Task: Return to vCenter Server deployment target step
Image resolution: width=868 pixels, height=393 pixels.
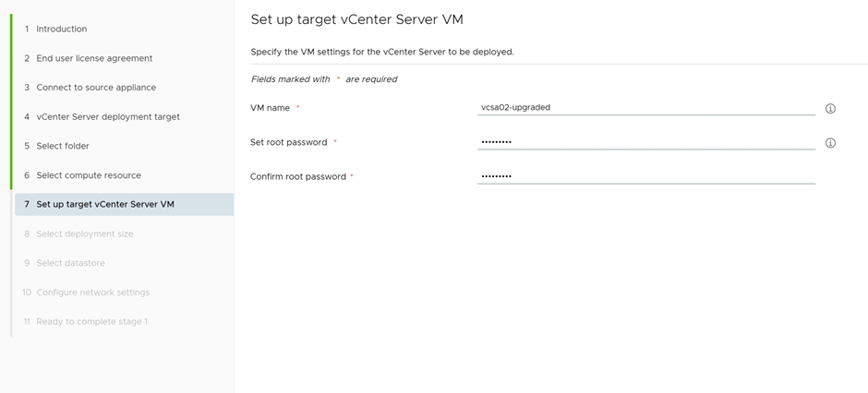Action: click(108, 117)
